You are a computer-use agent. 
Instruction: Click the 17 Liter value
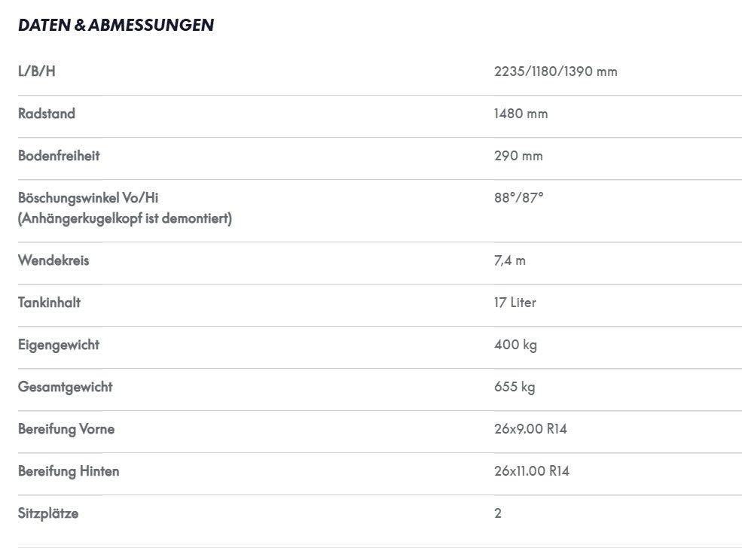tap(515, 303)
